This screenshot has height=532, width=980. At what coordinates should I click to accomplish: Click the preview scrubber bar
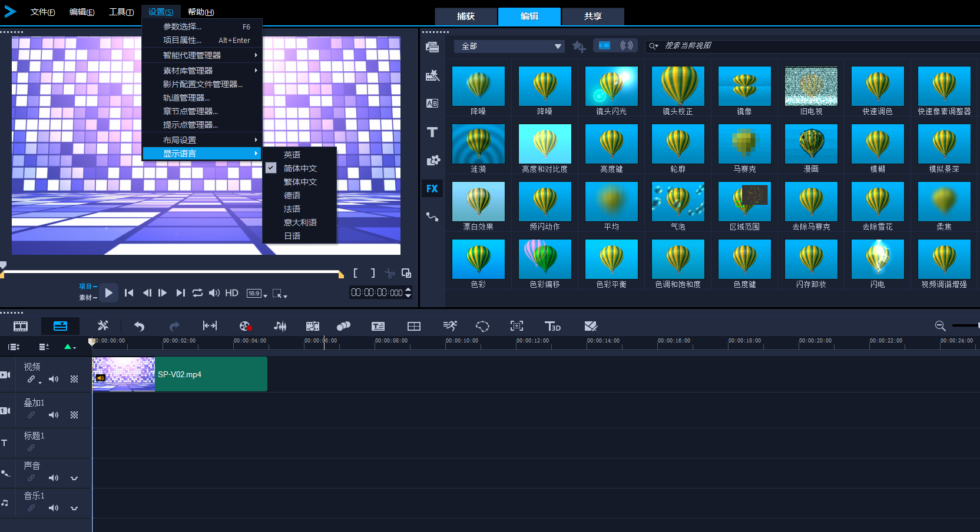pyautogui.click(x=172, y=272)
